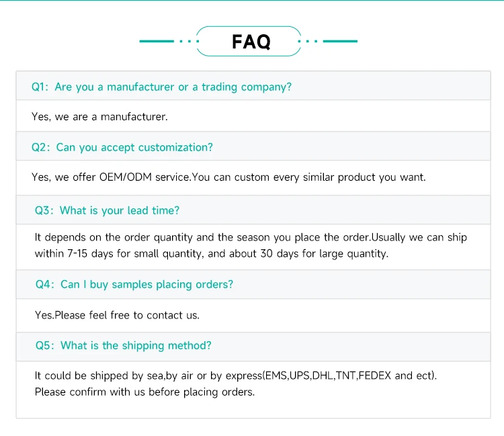504x436 pixels.
Task: Click the Q2 label
Action: click(x=41, y=147)
